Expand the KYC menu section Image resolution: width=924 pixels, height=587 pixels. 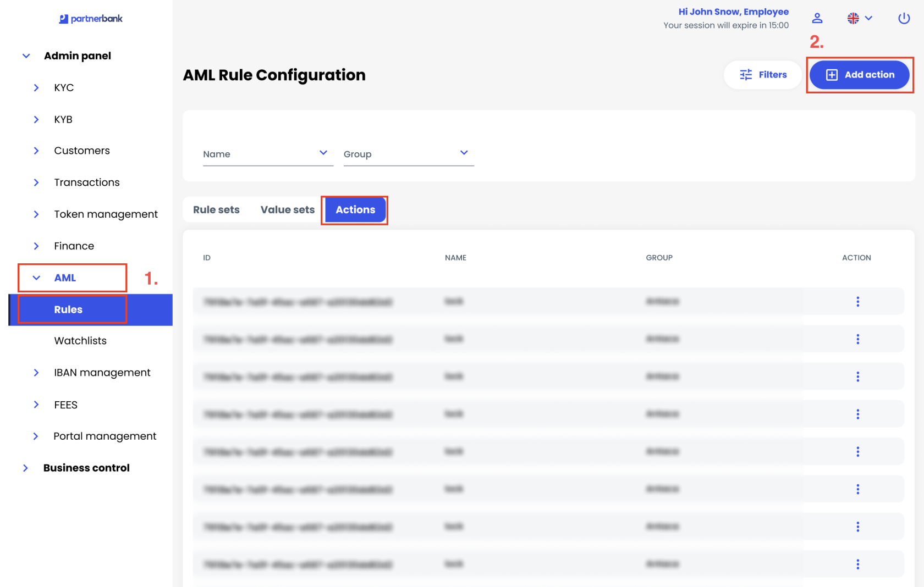click(64, 88)
